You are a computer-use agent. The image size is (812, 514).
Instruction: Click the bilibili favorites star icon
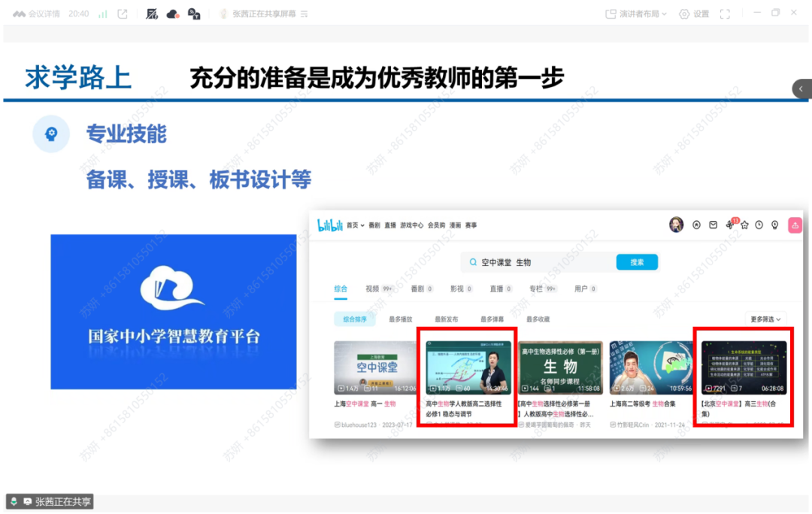click(x=744, y=225)
